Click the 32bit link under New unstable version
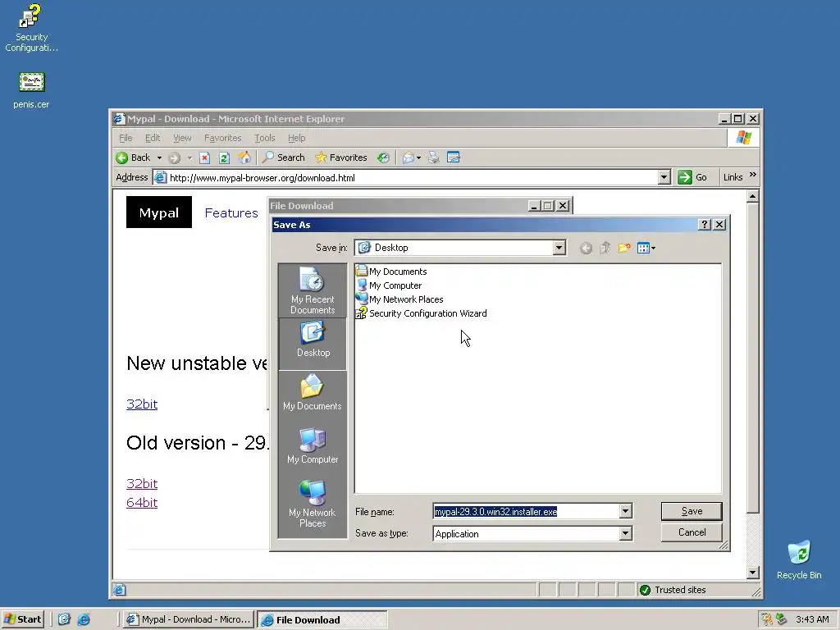Screen dimensions: 840x630 pos(142,404)
